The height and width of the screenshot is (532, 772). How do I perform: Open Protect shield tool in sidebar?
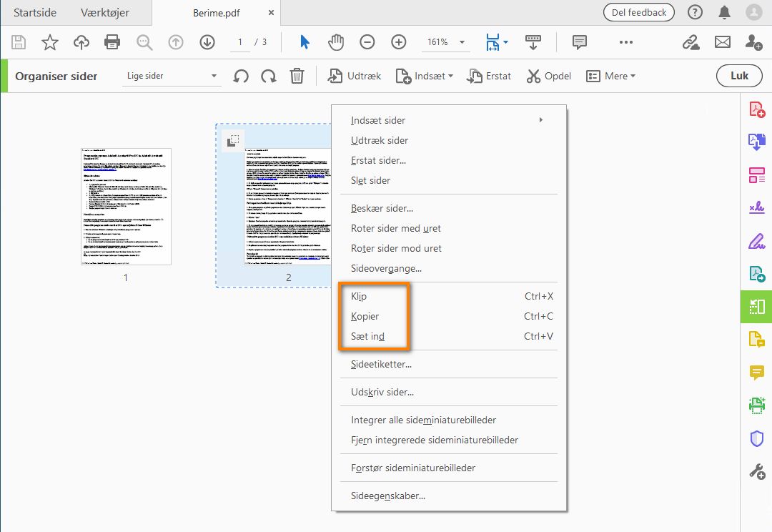(757, 438)
